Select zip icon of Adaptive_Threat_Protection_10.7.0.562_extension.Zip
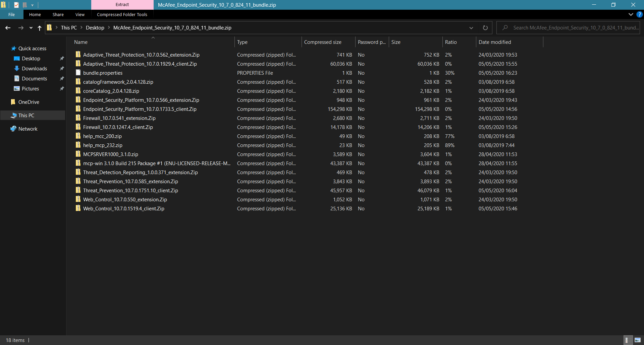644x345 pixels. (x=78, y=55)
